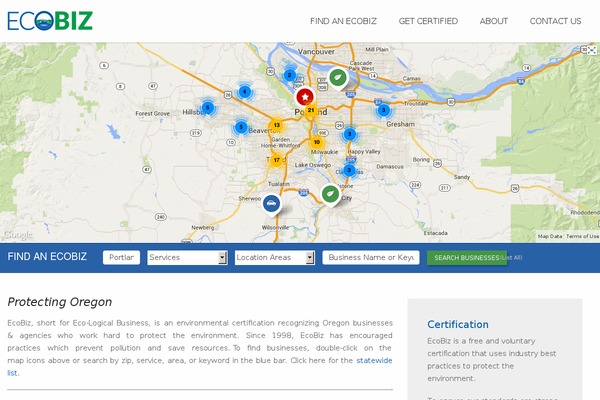Click the red star marker on Portland

click(305, 97)
